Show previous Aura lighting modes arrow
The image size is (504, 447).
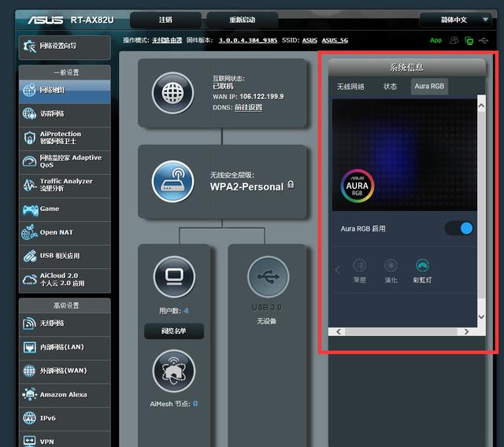coord(338,270)
